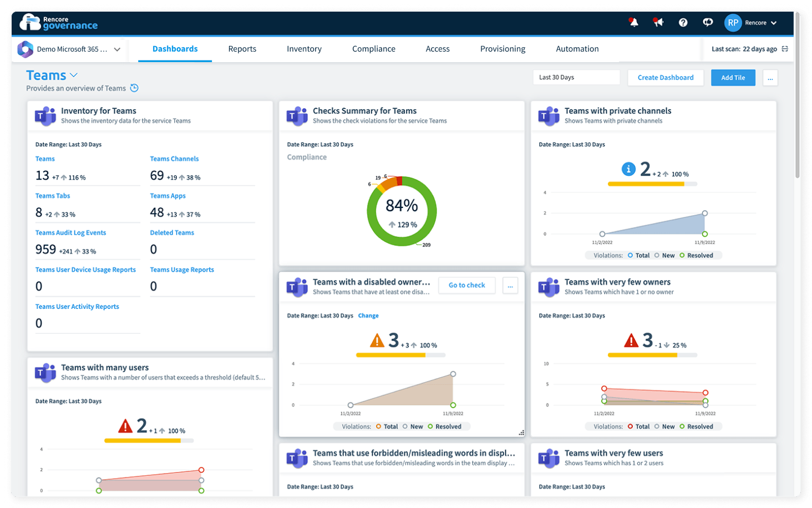Click Teams icon on many users tile
This screenshot has width=812, height=508.
point(45,373)
